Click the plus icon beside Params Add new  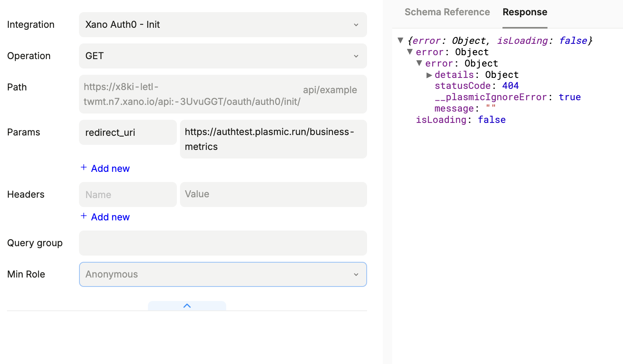[84, 168]
